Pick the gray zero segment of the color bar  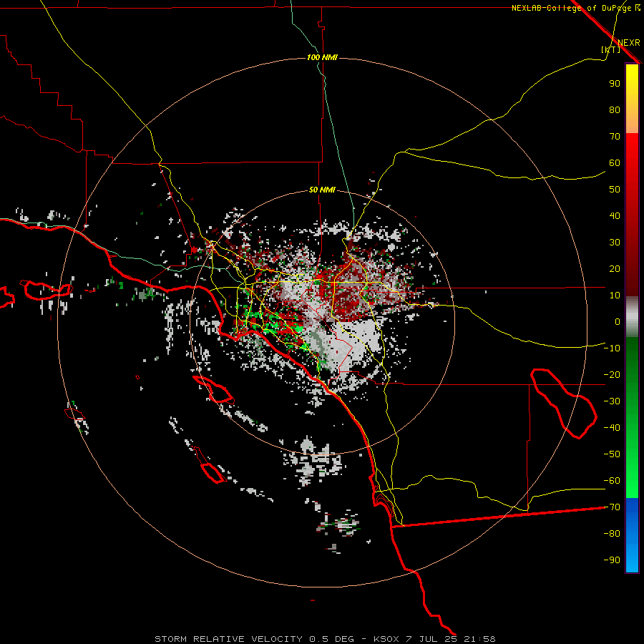pyautogui.click(x=632, y=317)
